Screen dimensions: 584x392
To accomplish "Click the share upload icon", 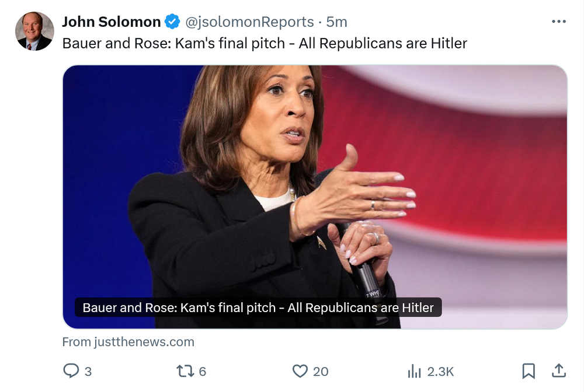I will click(558, 371).
